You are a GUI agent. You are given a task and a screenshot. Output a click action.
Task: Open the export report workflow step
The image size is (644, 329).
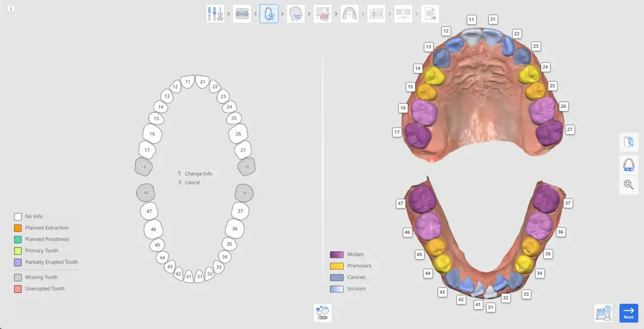pos(430,14)
